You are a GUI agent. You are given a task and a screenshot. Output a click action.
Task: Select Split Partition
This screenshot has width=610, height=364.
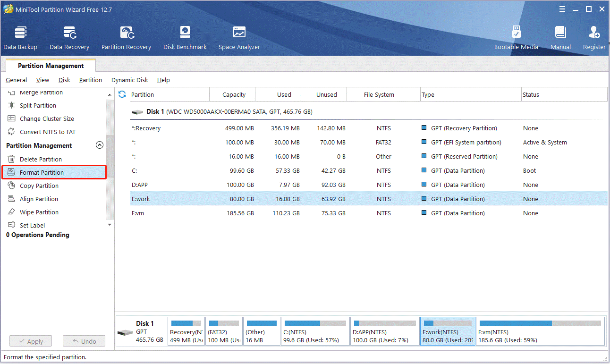[38, 106]
